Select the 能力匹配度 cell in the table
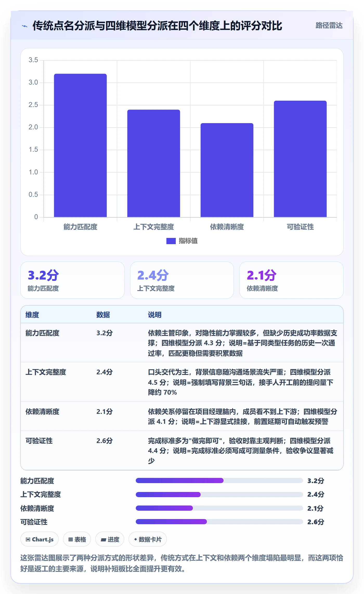The image size is (364, 594). tap(42, 333)
